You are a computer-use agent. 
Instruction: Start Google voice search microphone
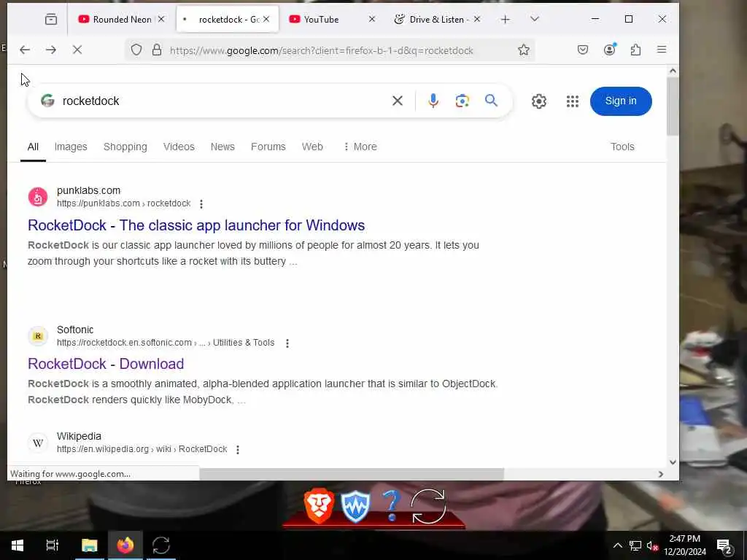pos(433,101)
